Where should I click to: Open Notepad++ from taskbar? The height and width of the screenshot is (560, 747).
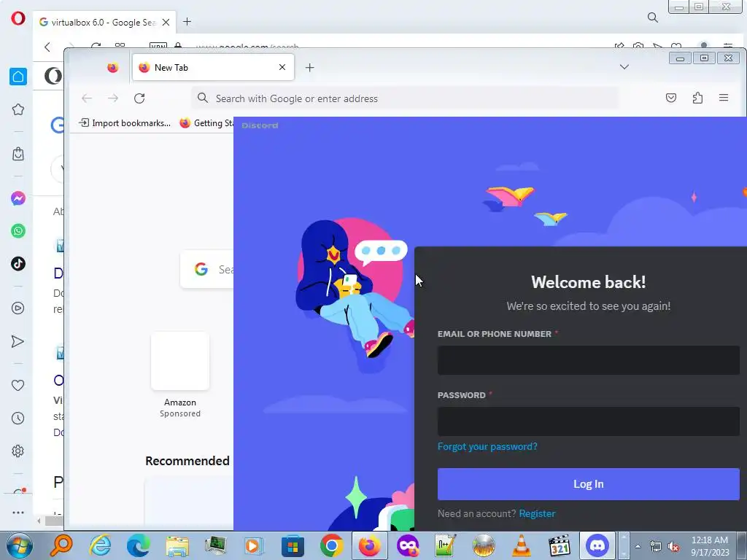(x=446, y=545)
